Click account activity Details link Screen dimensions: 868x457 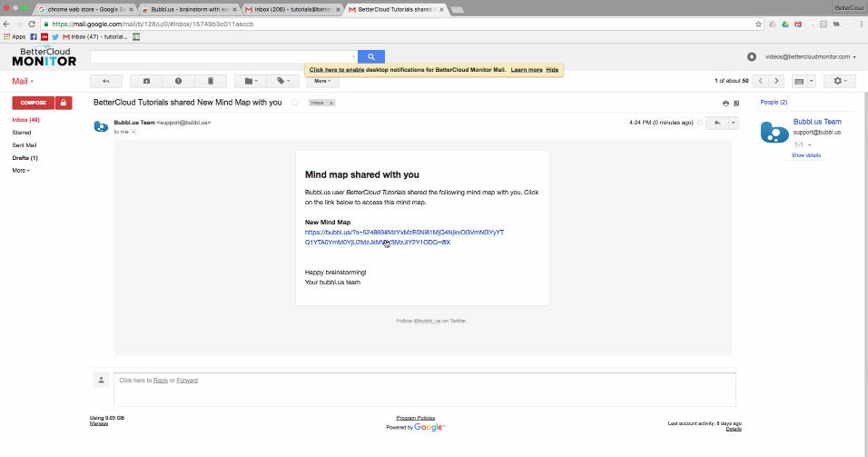pos(734,429)
